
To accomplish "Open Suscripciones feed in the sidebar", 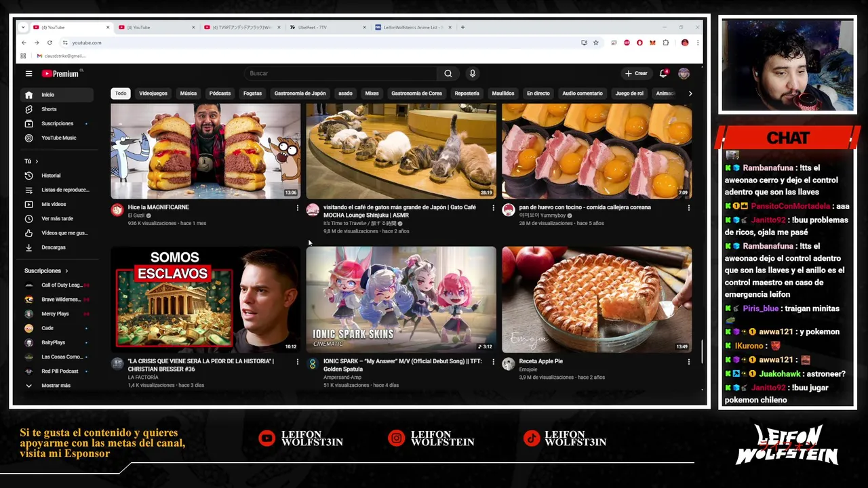I will [x=57, y=123].
